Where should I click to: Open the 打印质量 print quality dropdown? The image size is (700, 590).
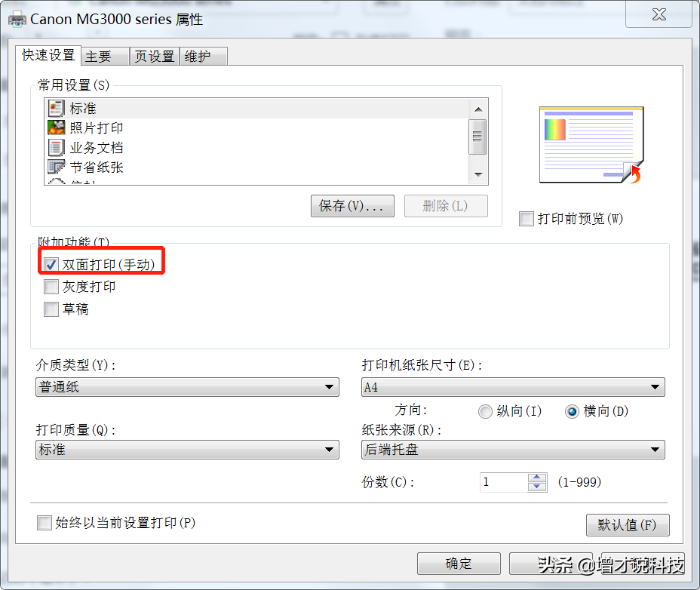click(187, 450)
